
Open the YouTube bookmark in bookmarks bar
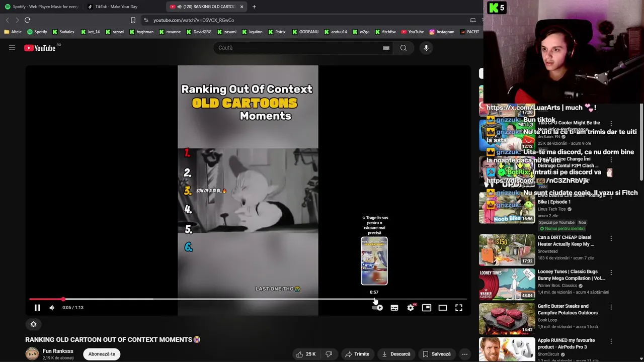pos(413,32)
